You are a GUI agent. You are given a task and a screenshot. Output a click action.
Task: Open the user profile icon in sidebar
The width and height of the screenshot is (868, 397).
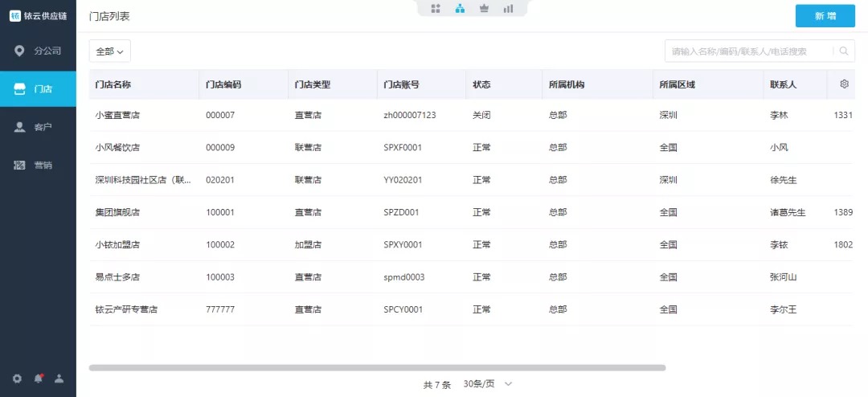pyautogui.click(x=59, y=379)
